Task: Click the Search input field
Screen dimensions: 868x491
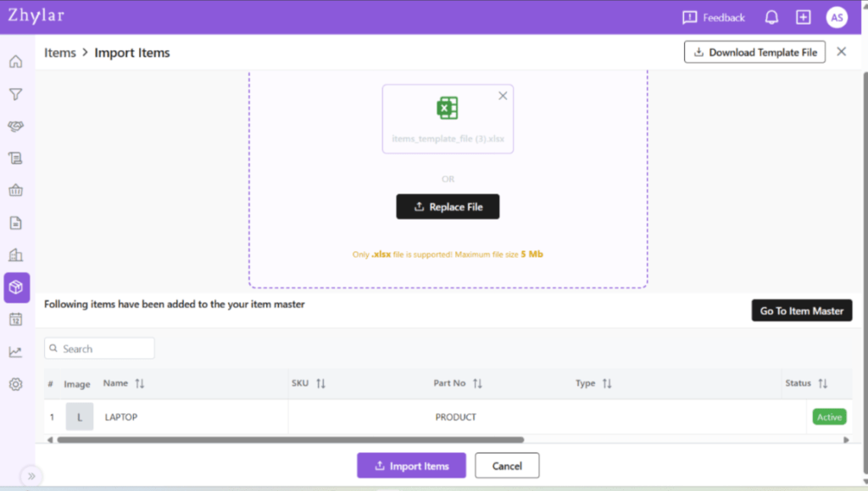Action: click(100, 349)
